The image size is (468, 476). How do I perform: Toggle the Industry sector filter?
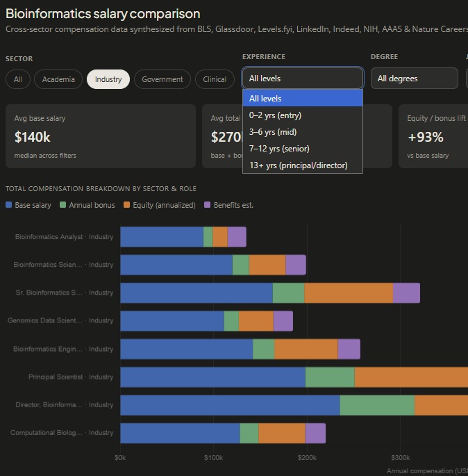108,79
